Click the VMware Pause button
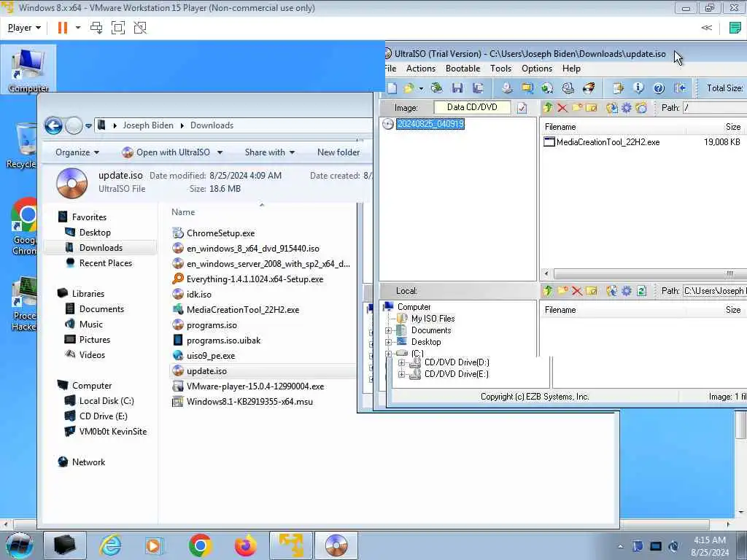The image size is (747, 560). [63, 28]
